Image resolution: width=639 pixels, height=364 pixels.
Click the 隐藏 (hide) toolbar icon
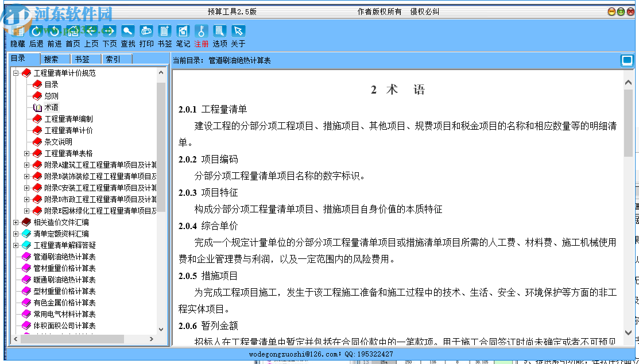(x=18, y=30)
